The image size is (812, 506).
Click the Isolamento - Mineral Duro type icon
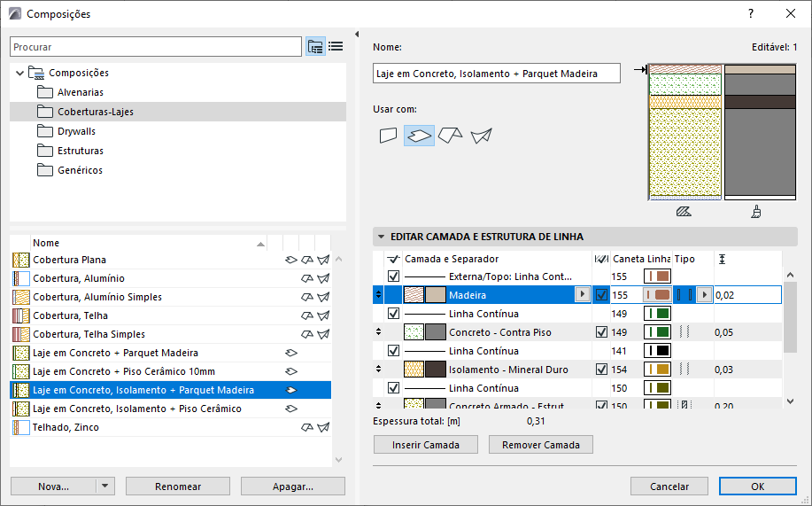click(684, 370)
